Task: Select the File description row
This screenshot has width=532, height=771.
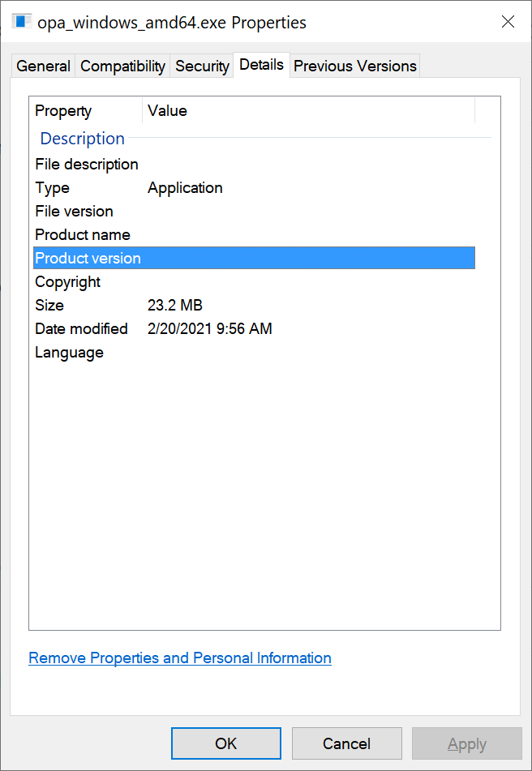Action: (254, 165)
